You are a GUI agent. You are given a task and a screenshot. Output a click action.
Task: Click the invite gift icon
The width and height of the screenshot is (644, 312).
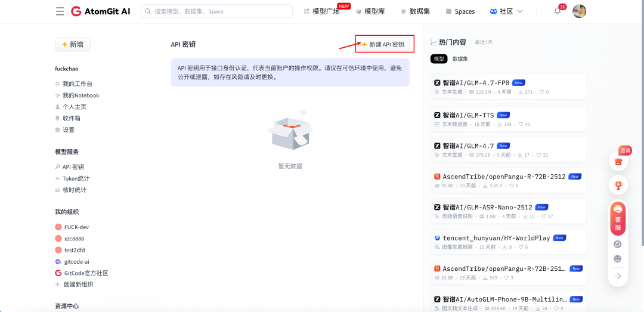618,162
